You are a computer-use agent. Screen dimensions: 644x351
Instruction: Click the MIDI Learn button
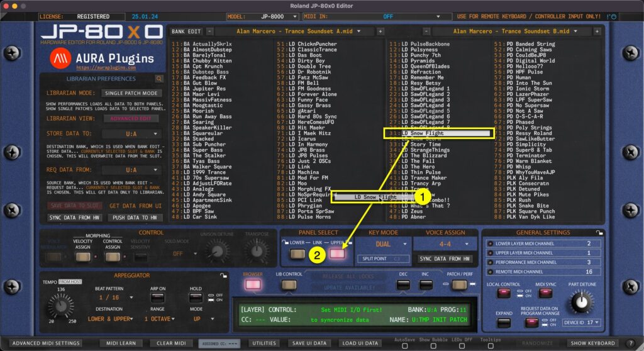(121, 343)
